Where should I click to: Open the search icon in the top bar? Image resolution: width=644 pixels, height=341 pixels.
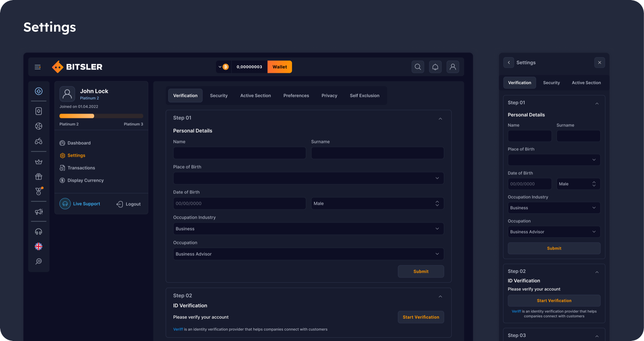coord(418,67)
